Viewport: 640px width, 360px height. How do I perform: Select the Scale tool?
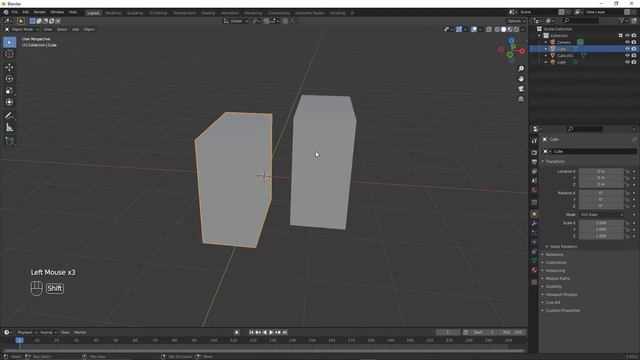(x=9, y=91)
